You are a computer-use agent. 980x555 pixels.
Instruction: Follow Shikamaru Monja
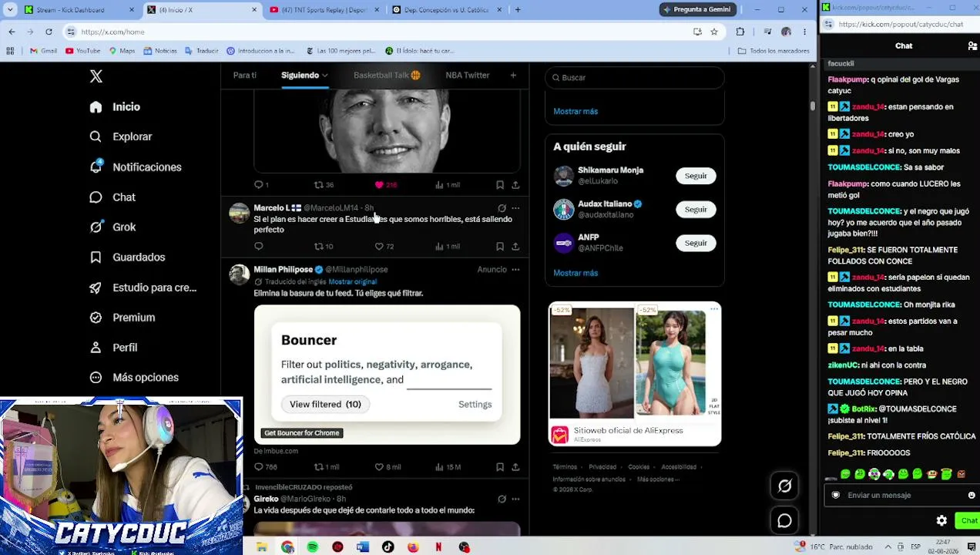pos(696,176)
